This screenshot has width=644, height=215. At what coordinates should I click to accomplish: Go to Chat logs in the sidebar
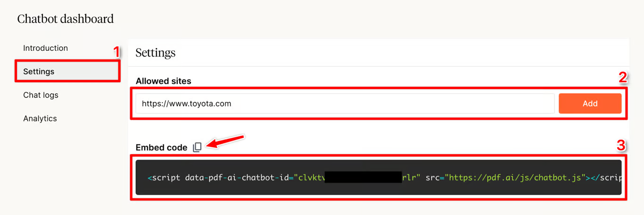(x=41, y=95)
